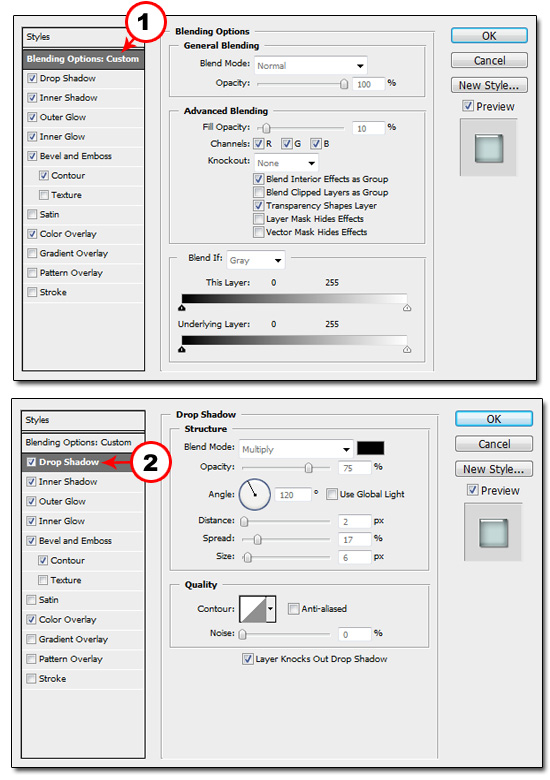Click the Fill Opacity value field

pos(368,128)
